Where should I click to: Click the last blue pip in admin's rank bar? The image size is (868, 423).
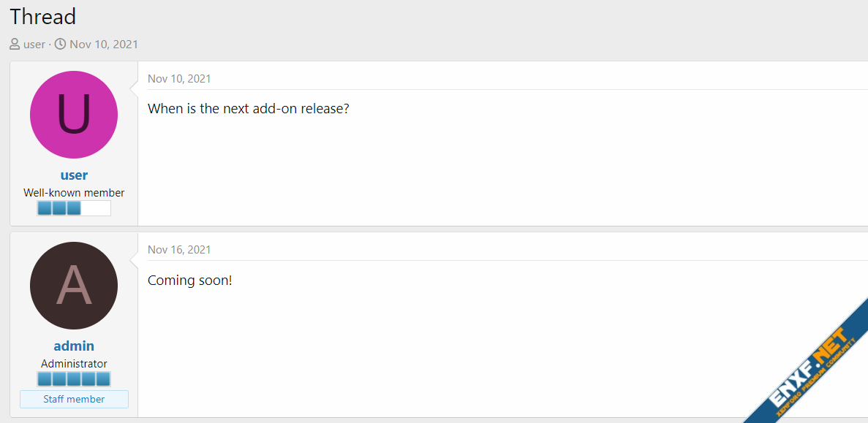103,379
